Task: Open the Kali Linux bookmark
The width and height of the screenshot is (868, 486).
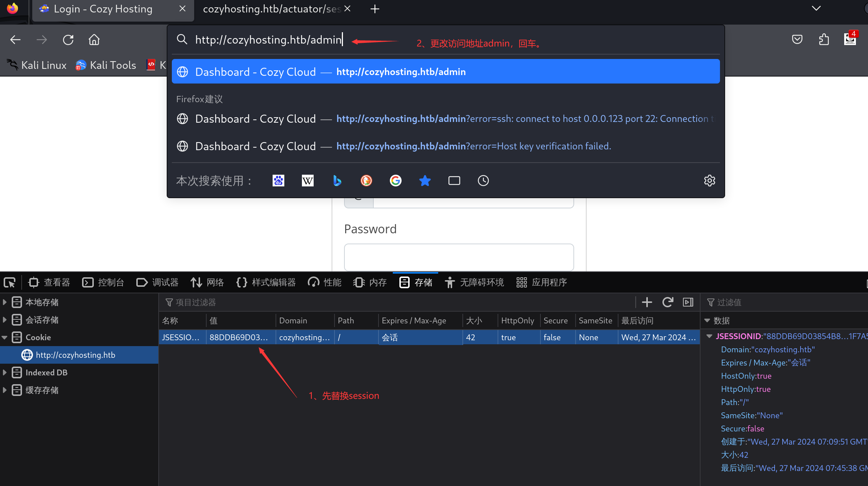Action: 37,65
